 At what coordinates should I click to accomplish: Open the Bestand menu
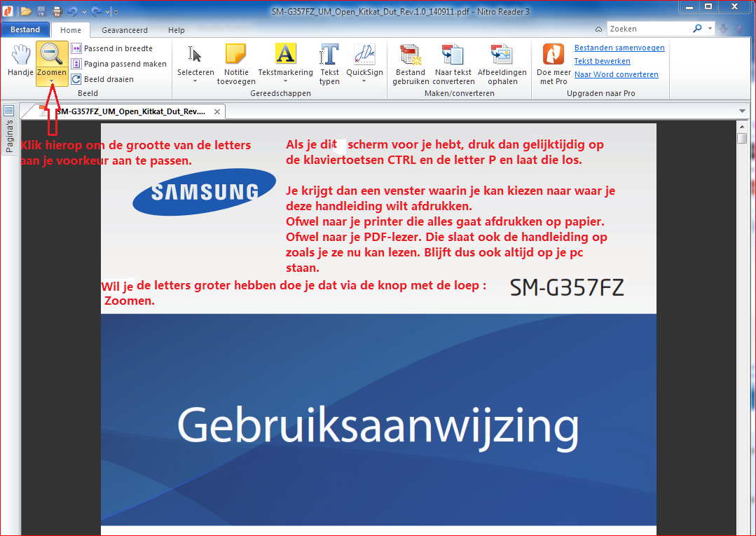click(25, 30)
